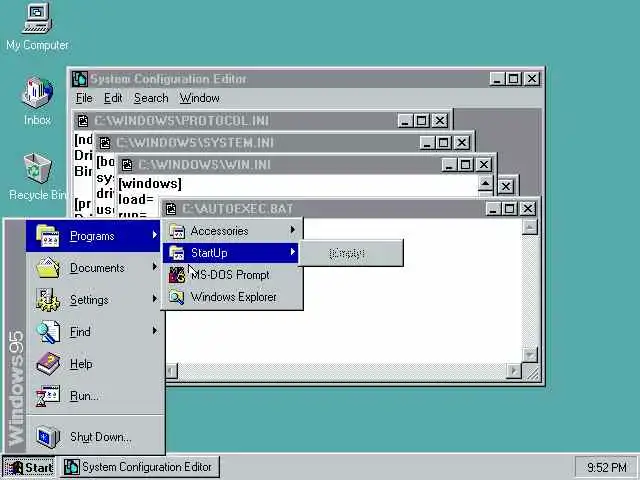This screenshot has width=640, height=480.
Task: Click the AUTOEXEC.BAT window document icon
Action: 171,209
